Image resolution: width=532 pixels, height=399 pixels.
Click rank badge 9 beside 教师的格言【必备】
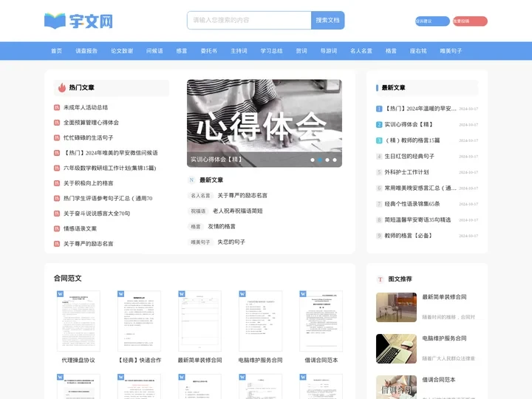click(x=379, y=236)
